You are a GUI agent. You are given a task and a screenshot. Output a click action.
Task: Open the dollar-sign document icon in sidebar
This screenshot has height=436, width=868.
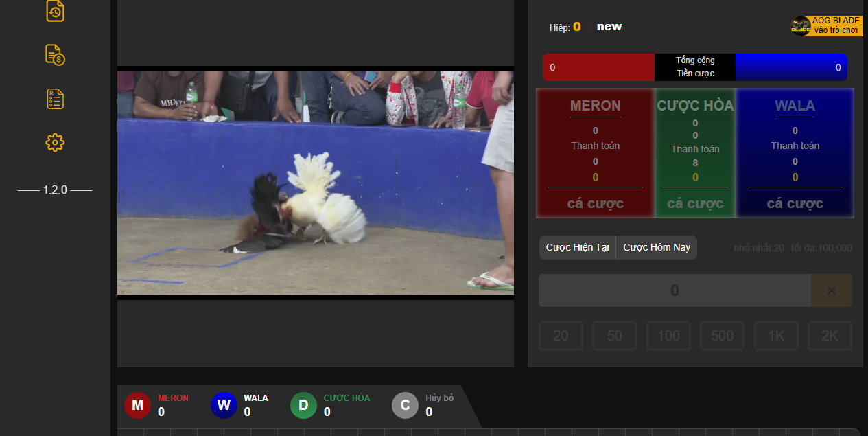point(55,55)
